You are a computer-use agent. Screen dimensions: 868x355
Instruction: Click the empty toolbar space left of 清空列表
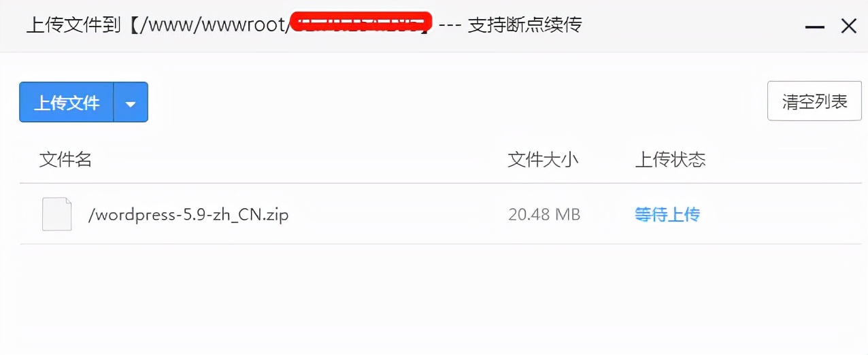coord(457,102)
